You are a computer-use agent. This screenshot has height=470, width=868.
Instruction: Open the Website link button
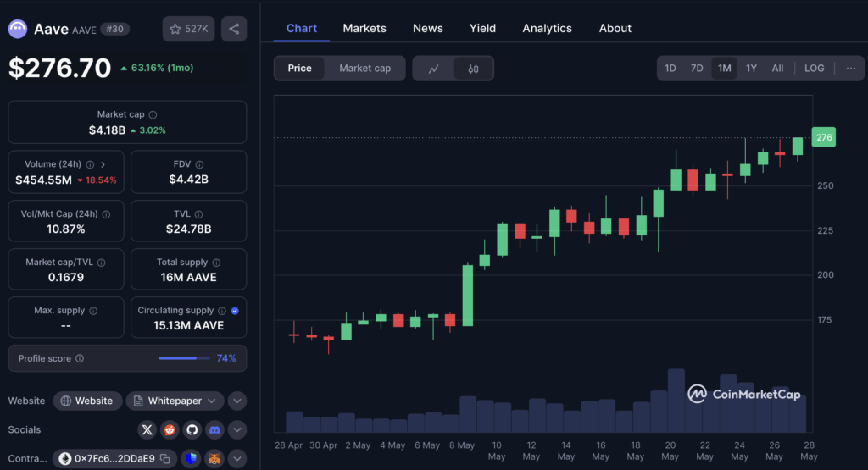pyautogui.click(x=87, y=401)
